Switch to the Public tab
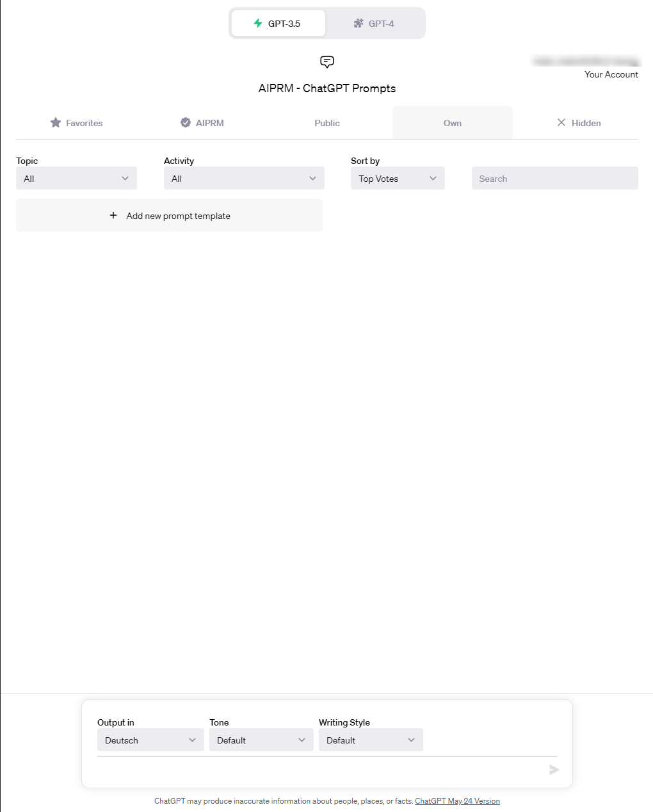Viewport: 653px width, 812px height. click(327, 123)
